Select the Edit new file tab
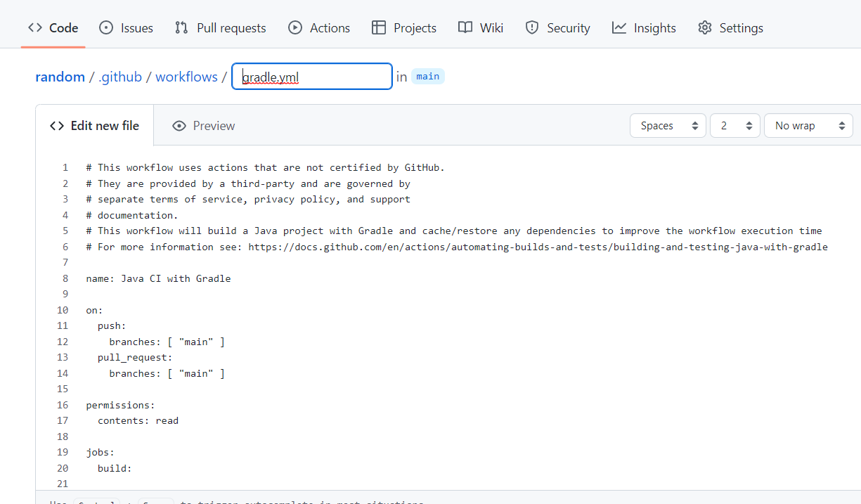 [x=95, y=126]
